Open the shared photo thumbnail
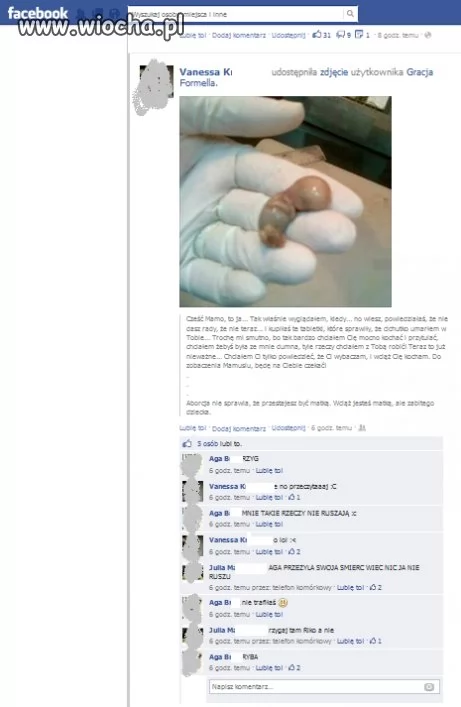 [286, 202]
